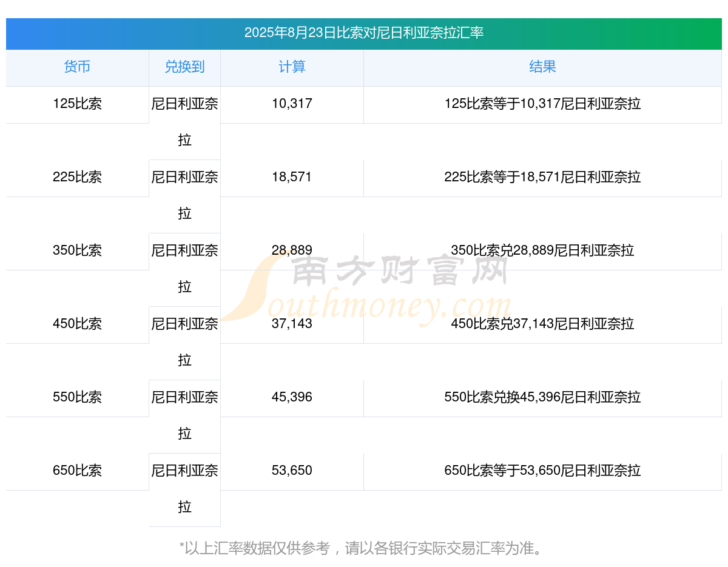Click the value 45,396
This screenshot has width=728, height=567.
pos(292,397)
